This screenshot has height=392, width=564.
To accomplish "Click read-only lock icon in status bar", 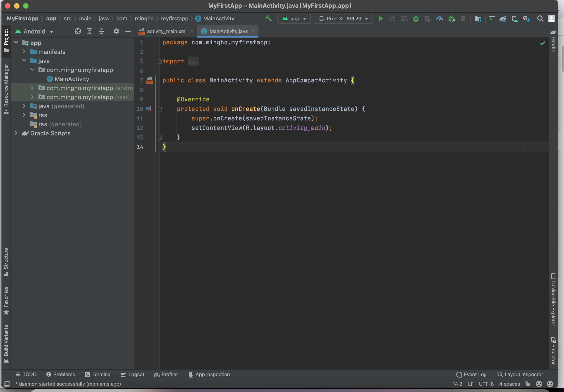I will pyautogui.click(x=527, y=384).
